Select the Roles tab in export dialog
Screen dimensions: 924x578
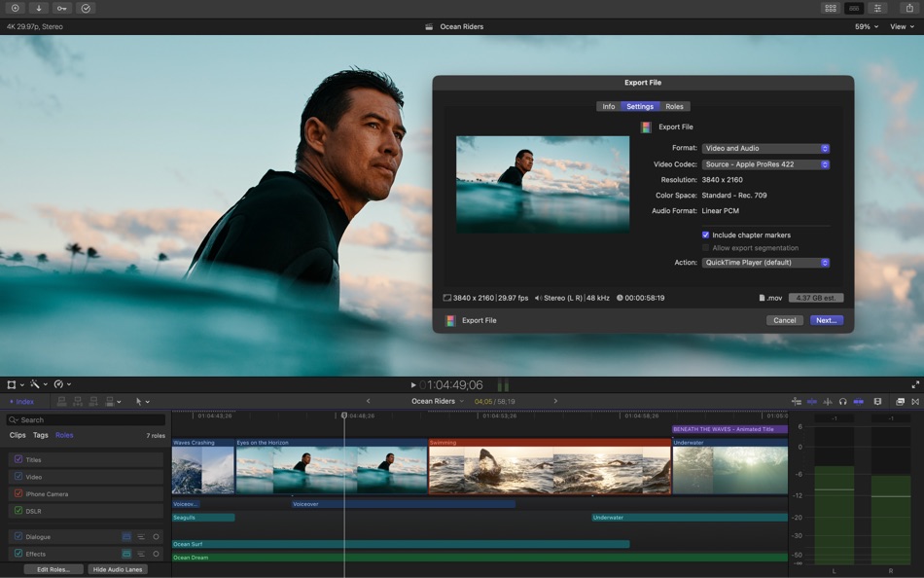[673, 106]
